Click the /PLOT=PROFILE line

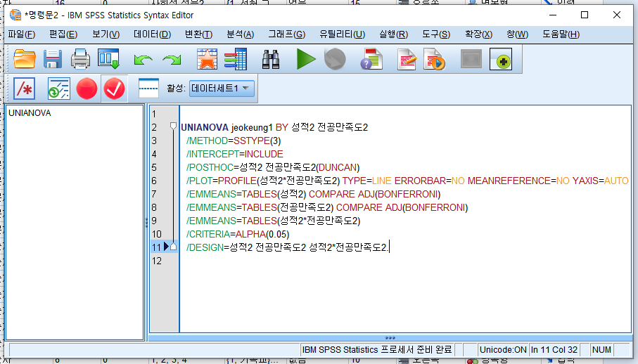point(407,181)
